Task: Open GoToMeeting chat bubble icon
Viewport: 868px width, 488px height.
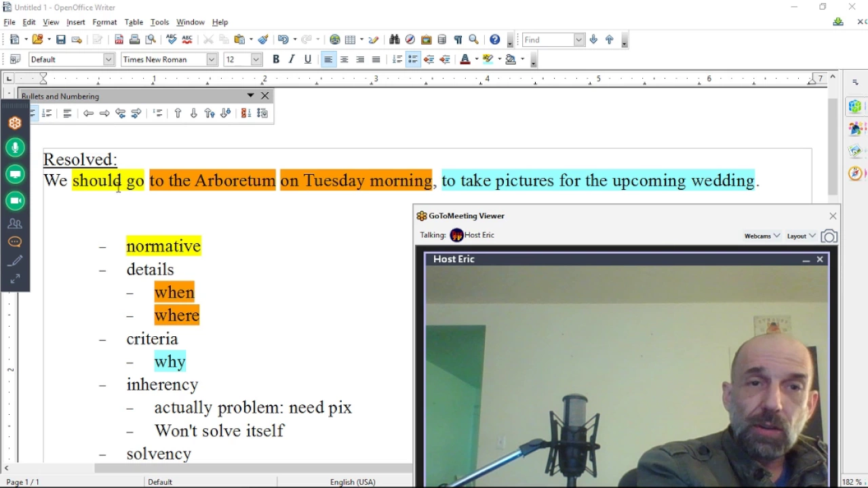Action: click(x=15, y=243)
